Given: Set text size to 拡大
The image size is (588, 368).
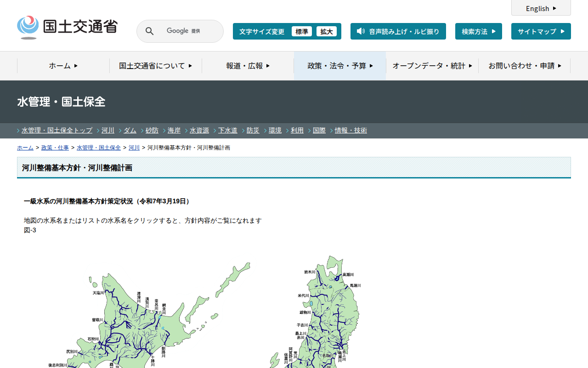Looking at the screenshot, I should pyautogui.click(x=326, y=31).
